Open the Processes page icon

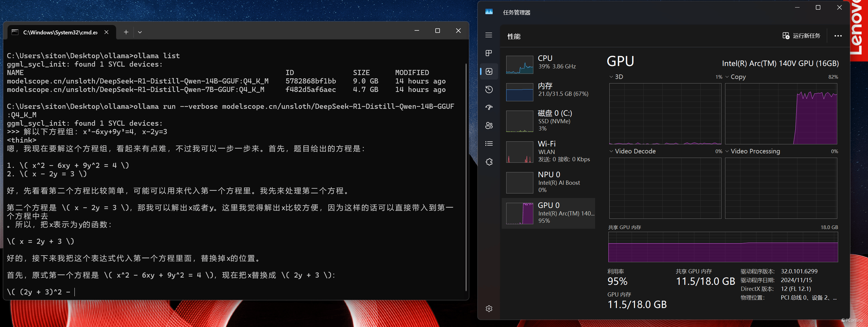489,53
